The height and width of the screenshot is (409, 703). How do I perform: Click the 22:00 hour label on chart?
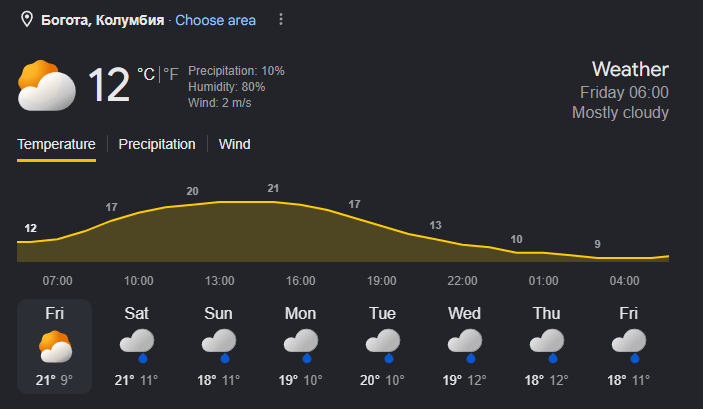click(462, 281)
